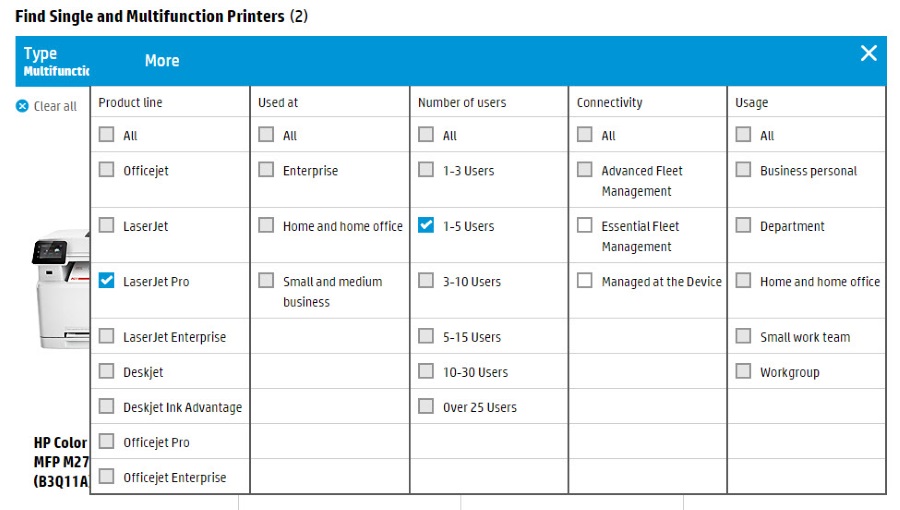Click the Clear all filters icon
The height and width of the screenshot is (510, 900).
[22, 106]
